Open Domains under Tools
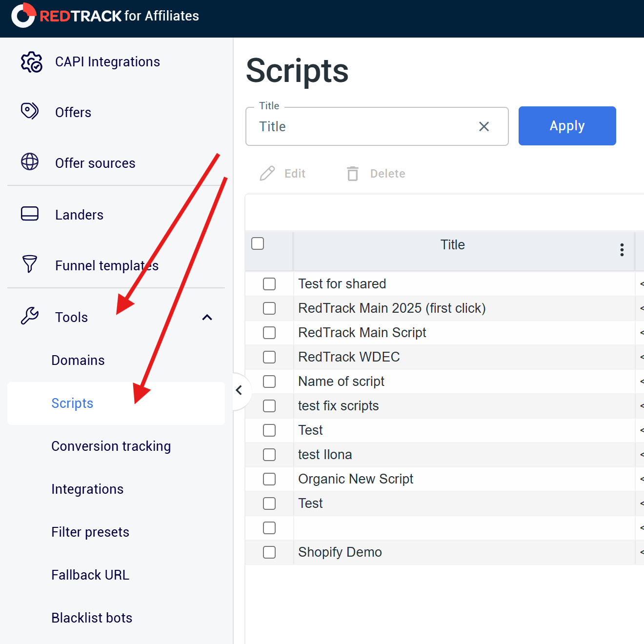The image size is (644, 644). click(x=78, y=361)
